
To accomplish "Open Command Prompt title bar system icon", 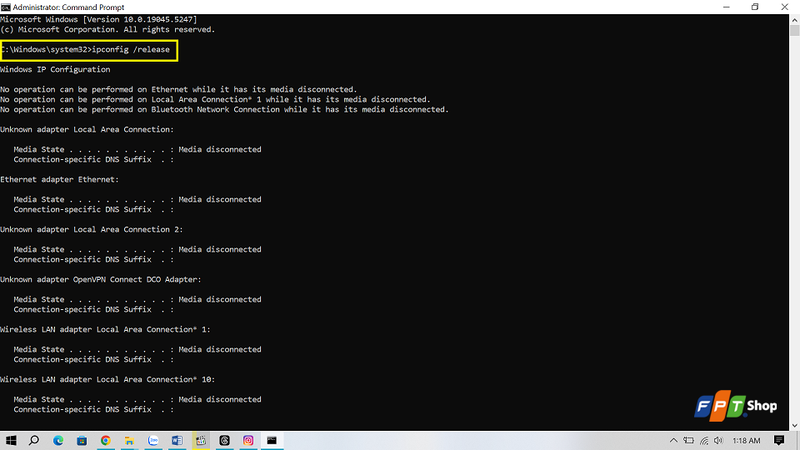I will click(6, 7).
